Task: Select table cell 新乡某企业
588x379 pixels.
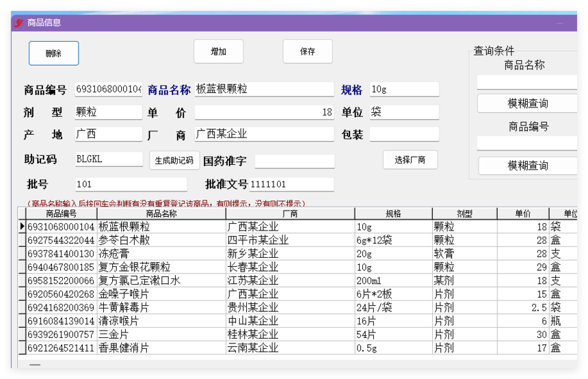Action: click(x=290, y=254)
